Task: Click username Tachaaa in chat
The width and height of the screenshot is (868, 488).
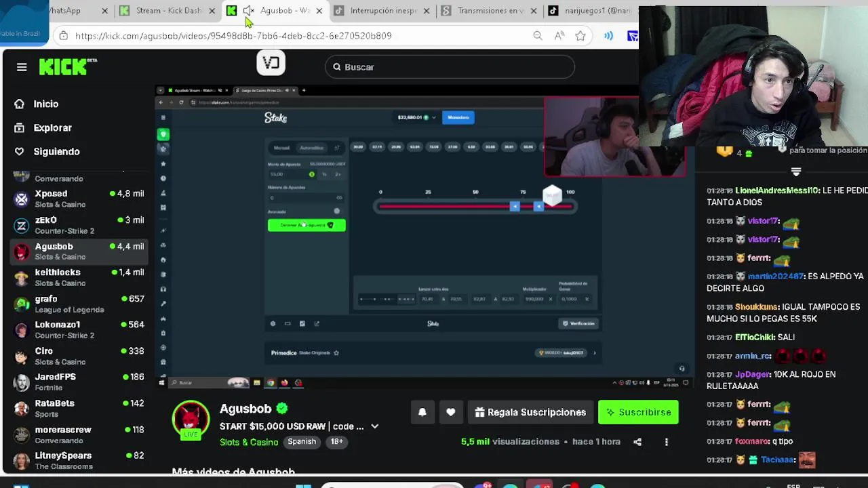Action: (777, 460)
